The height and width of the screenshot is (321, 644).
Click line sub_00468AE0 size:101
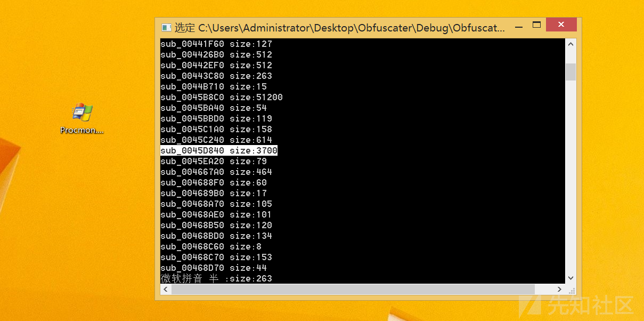[x=216, y=214]
